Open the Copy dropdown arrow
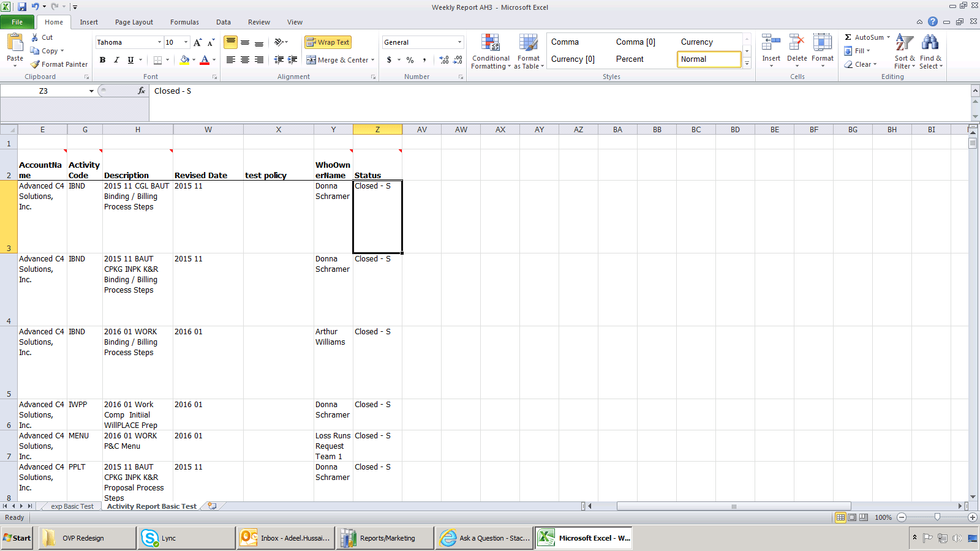Screen dimensions: 980x551 (x=62, y=51)
